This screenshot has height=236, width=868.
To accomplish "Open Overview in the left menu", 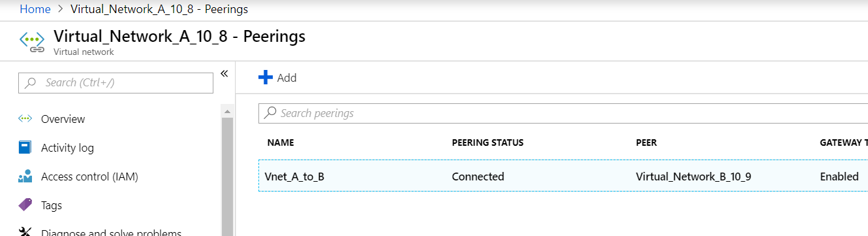I will point(63,119).
